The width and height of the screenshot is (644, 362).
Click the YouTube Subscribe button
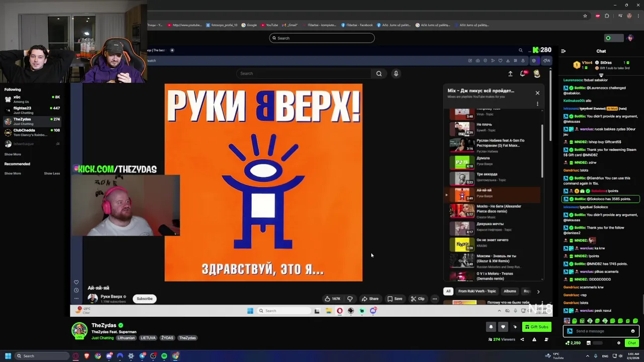[144, 299]
